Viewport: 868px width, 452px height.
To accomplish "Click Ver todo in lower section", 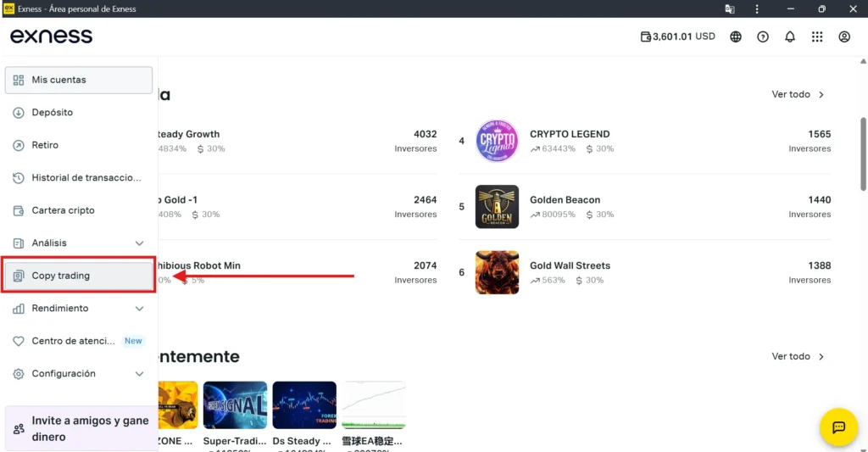I will click(798, 356).
